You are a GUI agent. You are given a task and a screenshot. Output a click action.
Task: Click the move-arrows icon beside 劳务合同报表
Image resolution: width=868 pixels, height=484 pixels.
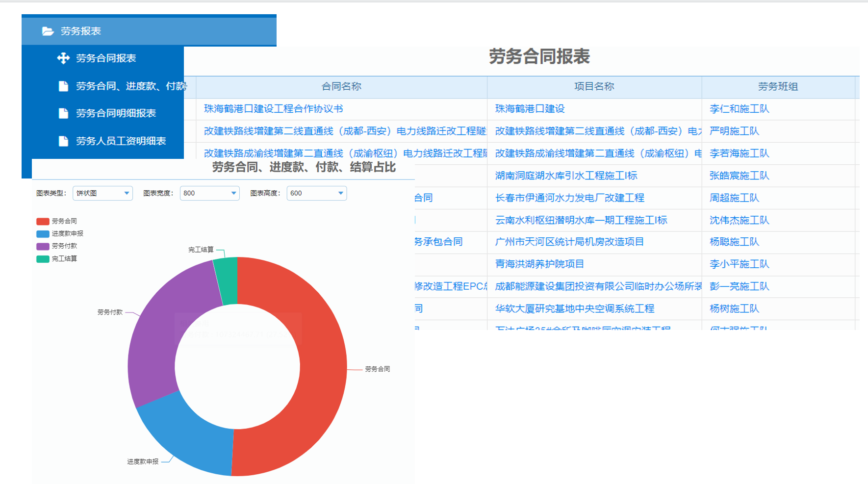63,58
